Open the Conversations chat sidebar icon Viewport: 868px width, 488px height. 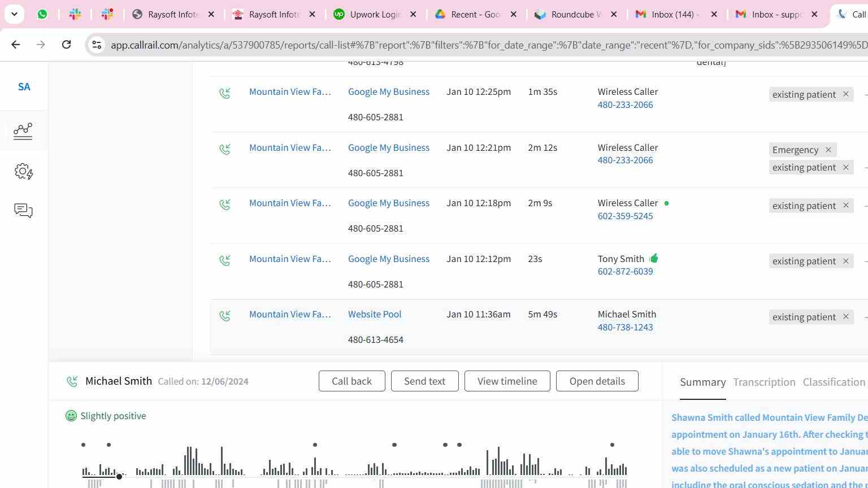pyautogui.click(x=23, y=211)
